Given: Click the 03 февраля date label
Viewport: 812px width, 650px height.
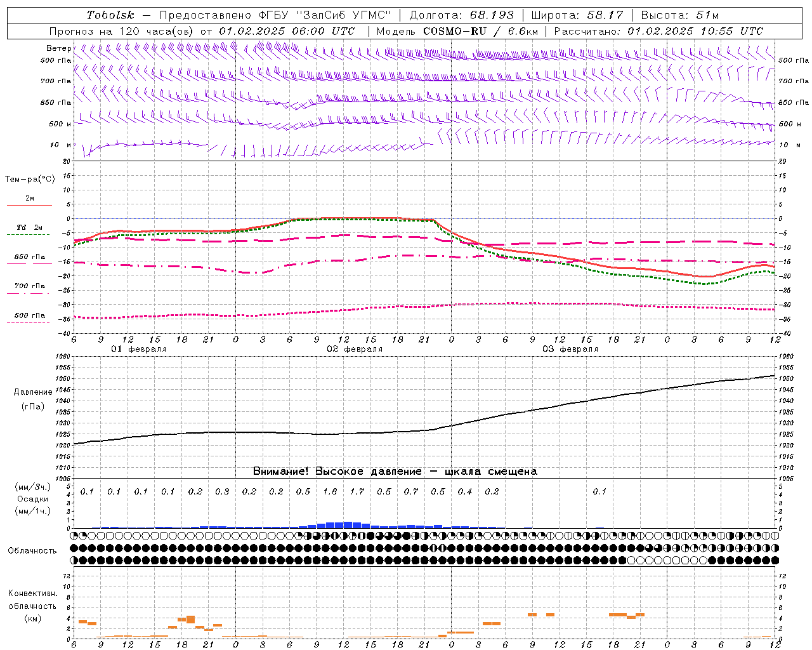Looking at the screenshot, I should (570, 349).
